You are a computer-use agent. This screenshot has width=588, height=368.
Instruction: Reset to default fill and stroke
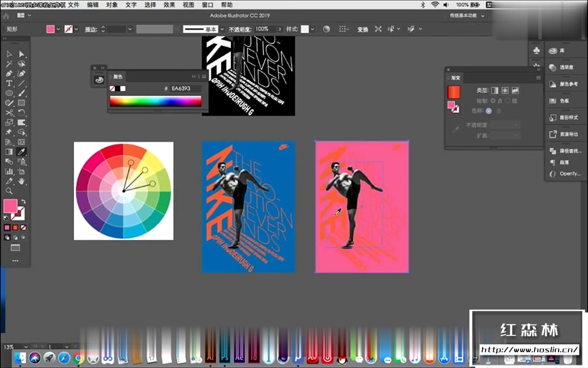tap(6, 217)
